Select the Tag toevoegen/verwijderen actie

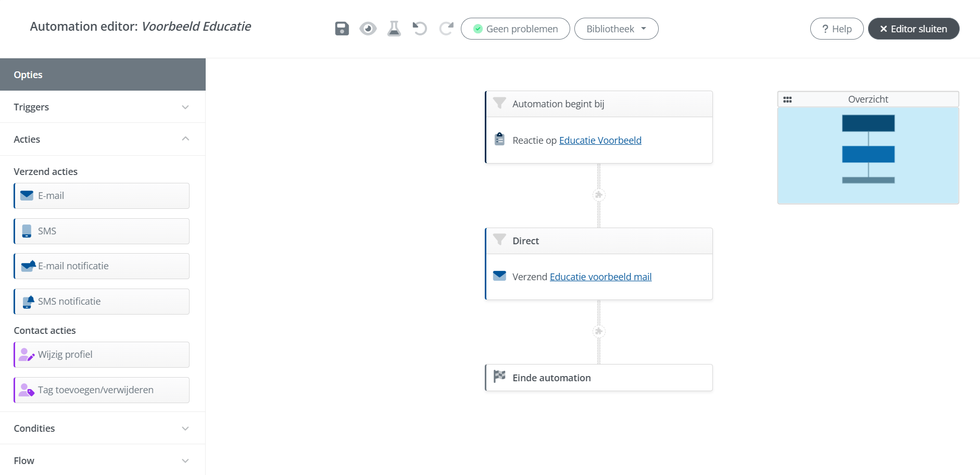click(101, 390)
